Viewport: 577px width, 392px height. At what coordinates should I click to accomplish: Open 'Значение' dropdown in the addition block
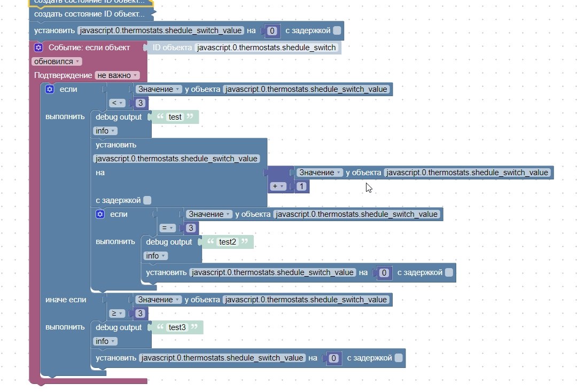point(319,173)
